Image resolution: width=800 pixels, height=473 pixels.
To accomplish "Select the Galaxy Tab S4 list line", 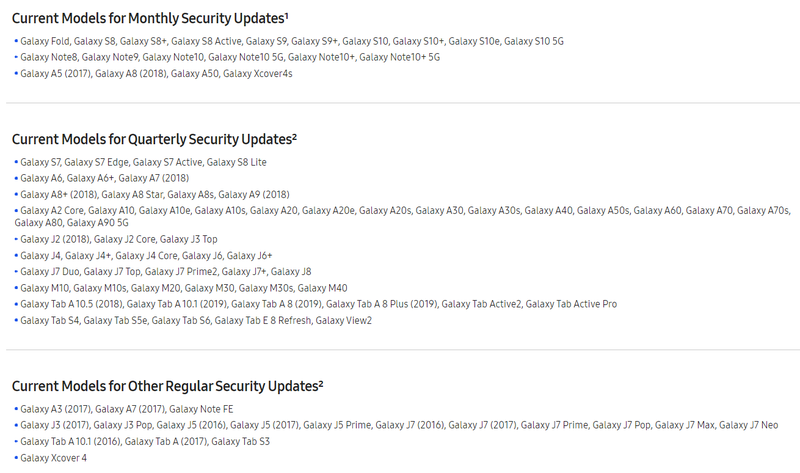I will tap(193, 320).
